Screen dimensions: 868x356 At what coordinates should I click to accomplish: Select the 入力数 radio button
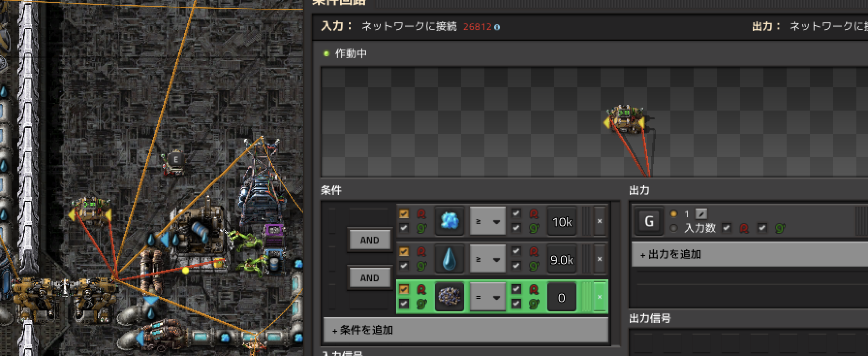[673, 228]
